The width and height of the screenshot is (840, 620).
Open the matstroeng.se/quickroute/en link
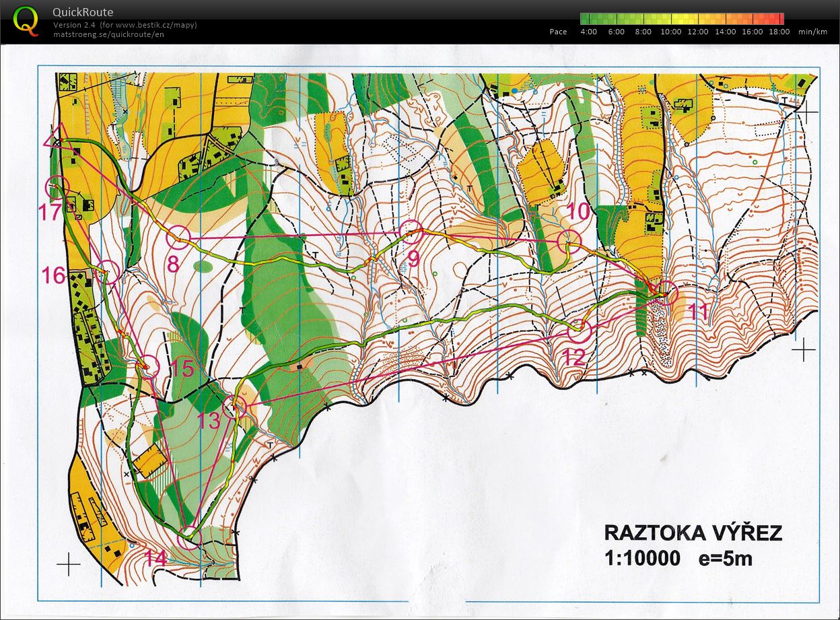pyautogui.click(x=108, y=34)
